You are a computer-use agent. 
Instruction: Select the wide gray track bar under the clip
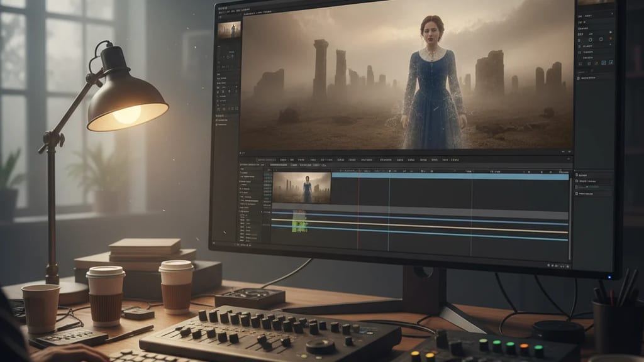[420, 211]
